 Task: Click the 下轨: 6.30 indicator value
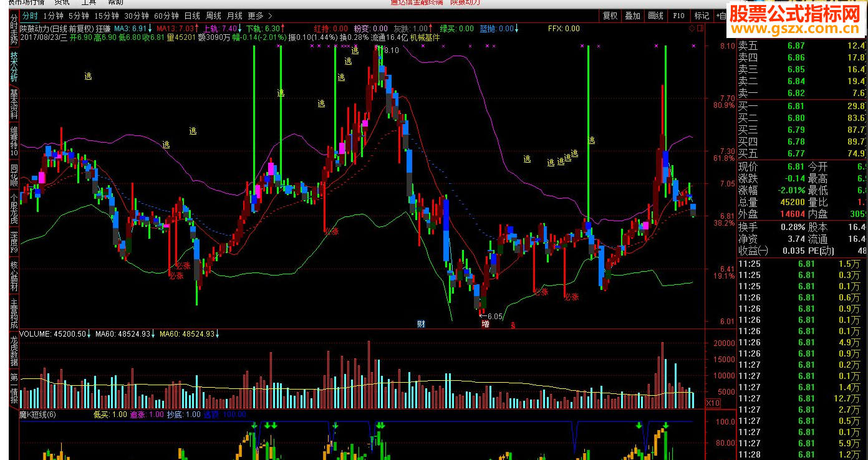[x=264, y=28]
